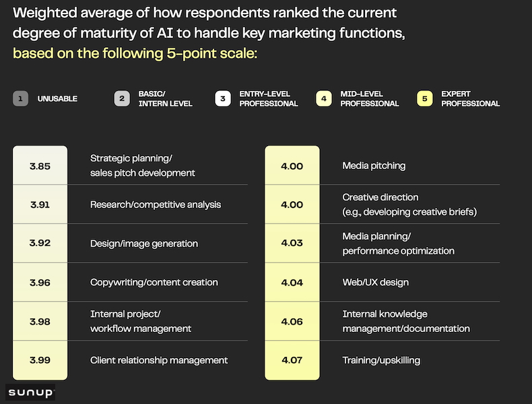This screenshot has width=532, height=404.
Task: Click the 4.00 score beside Creative direction
Action: point(292,205)
